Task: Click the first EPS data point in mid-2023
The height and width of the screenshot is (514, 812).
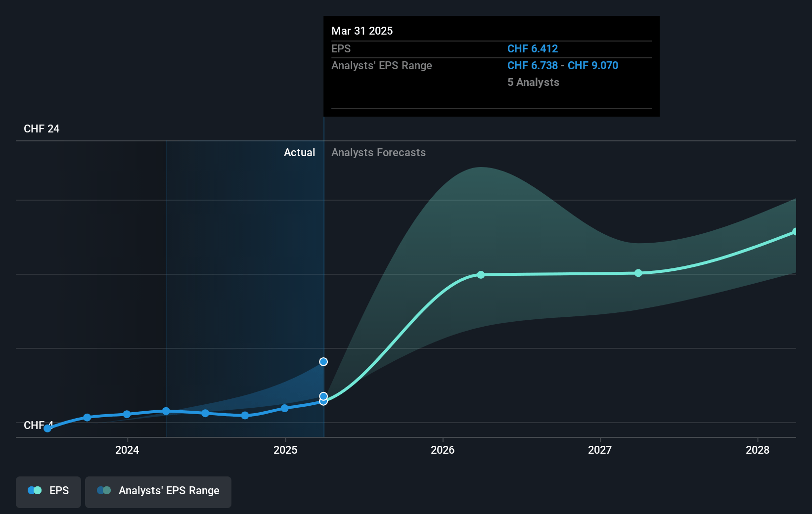Action: tap(47, 428)
